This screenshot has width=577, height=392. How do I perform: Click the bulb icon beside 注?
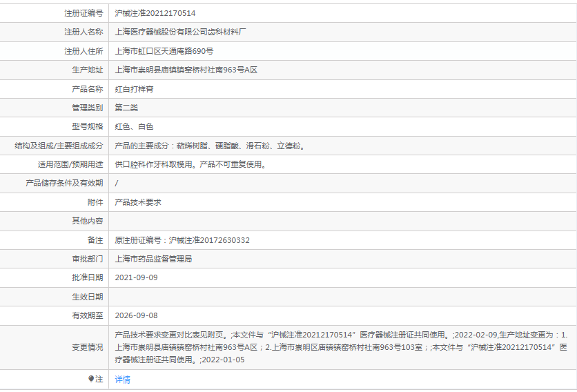[91, 379]
